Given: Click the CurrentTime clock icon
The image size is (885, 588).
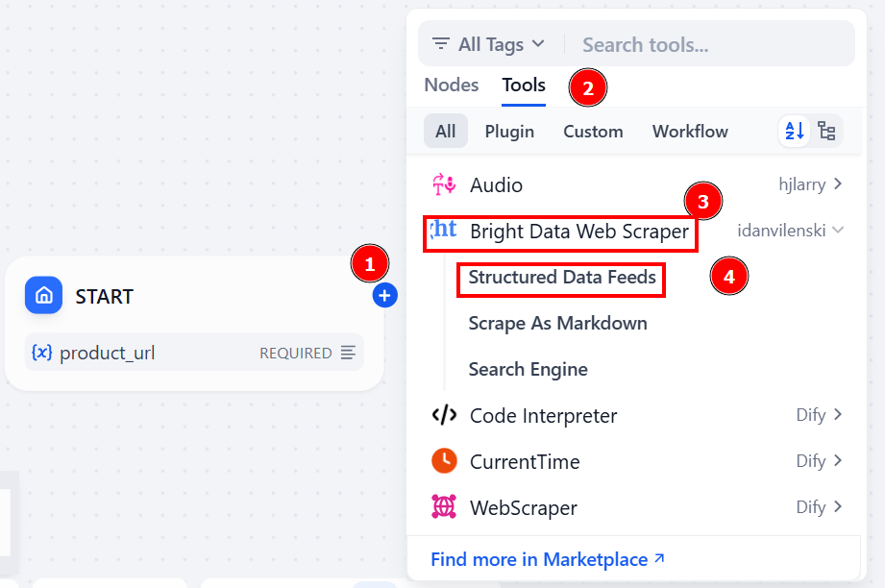Looking at the screenshot, I should pyautogui.click(x=444, y=461).
